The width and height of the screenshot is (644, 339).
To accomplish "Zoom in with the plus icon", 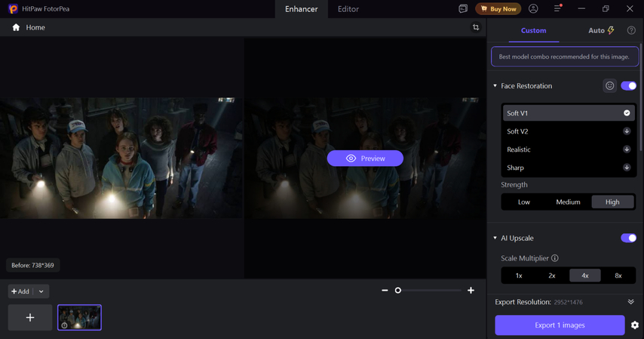I will (x=471, y=291).
